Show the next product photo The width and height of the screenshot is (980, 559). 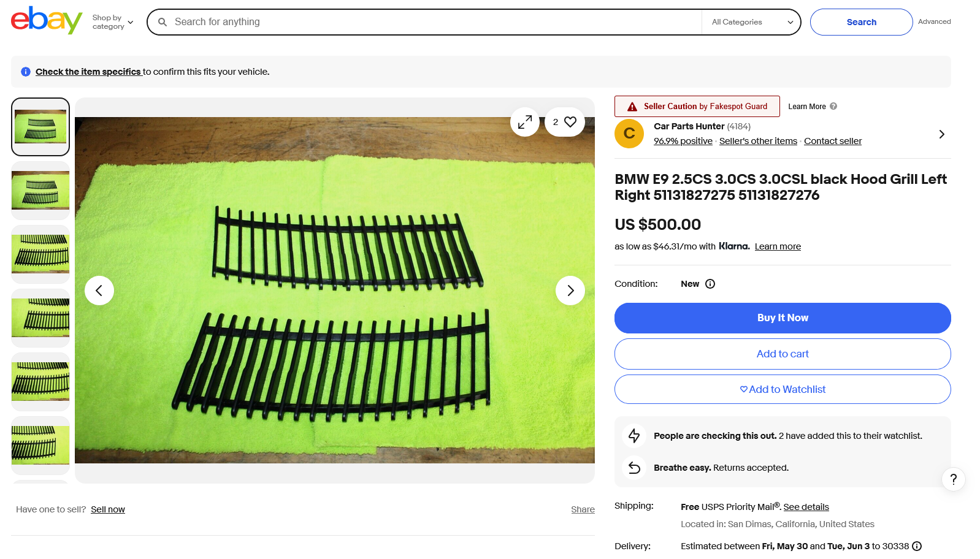click(x=570, y=291)
